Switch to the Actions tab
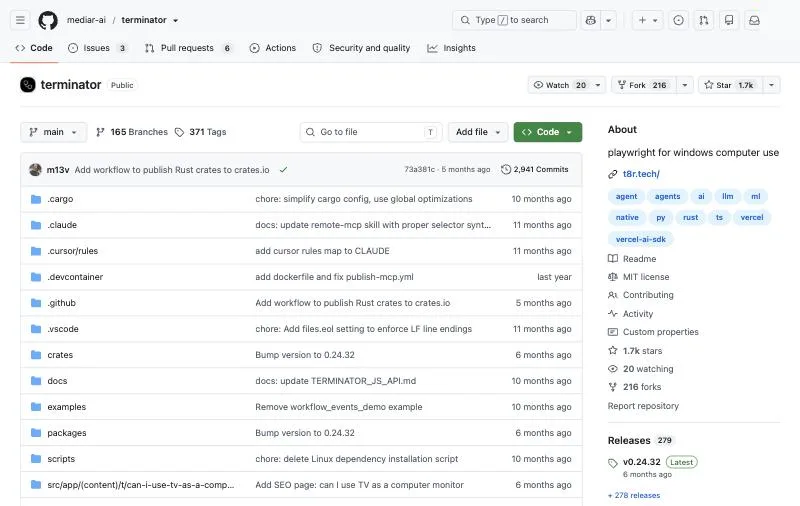800x506 pixels. click(x=273, y=48)
